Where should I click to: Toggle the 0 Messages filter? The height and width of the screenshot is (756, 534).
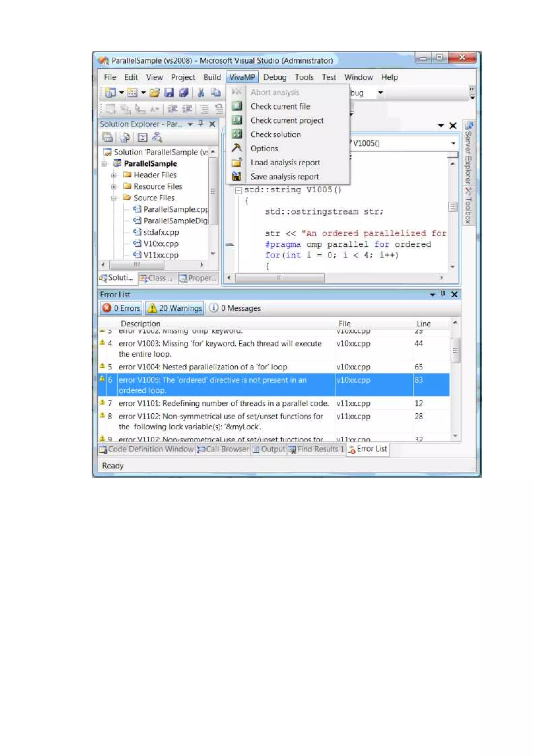click(x=235, y=308)
